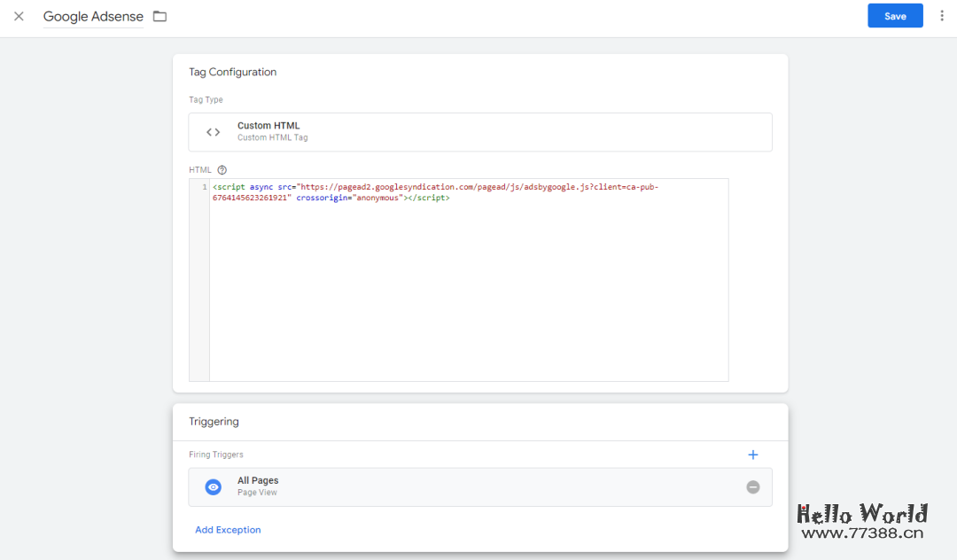957x560 pixels.
Task: Open the three-dot overflow menu
Action: click(x=941, y=15)
